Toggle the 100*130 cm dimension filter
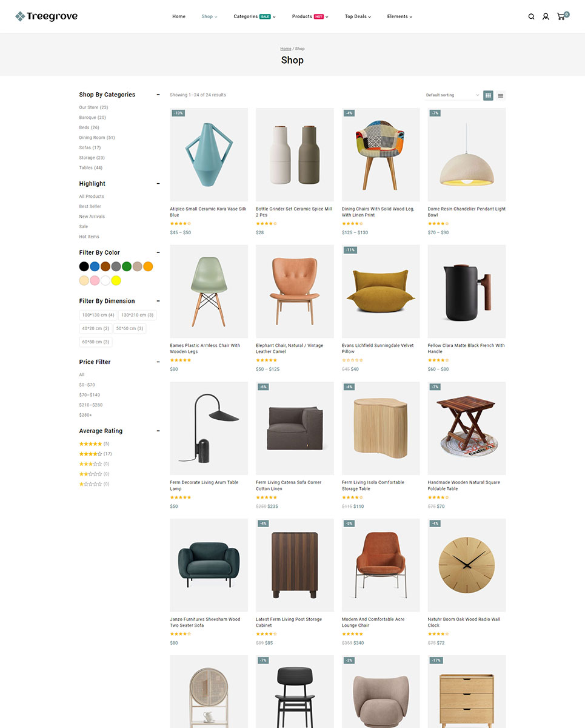 [98, 315]
